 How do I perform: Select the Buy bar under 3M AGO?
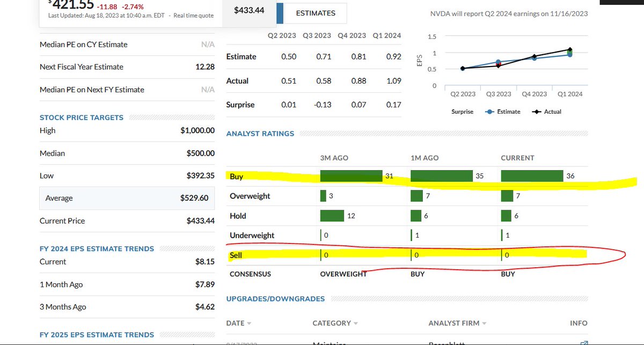pos(351,176)
